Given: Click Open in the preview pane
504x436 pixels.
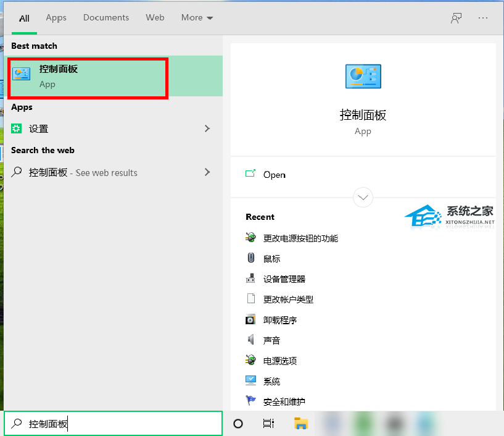Looking at the screenshot, I should pyautogui.click(x=274, y=175).
